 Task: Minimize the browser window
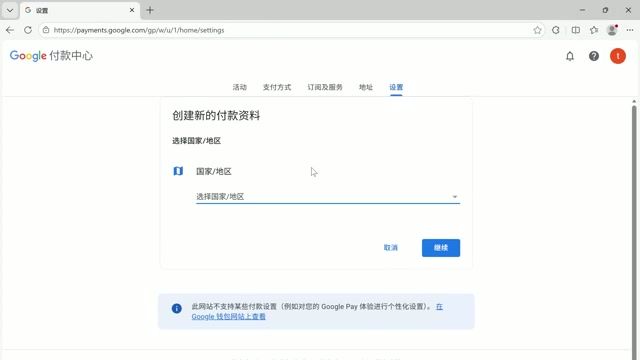[582, 10]
